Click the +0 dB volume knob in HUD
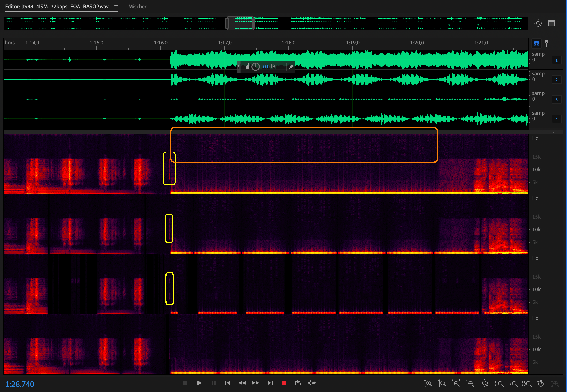The height and width of the screenshot is (392, 567). [x=255, y=67]
